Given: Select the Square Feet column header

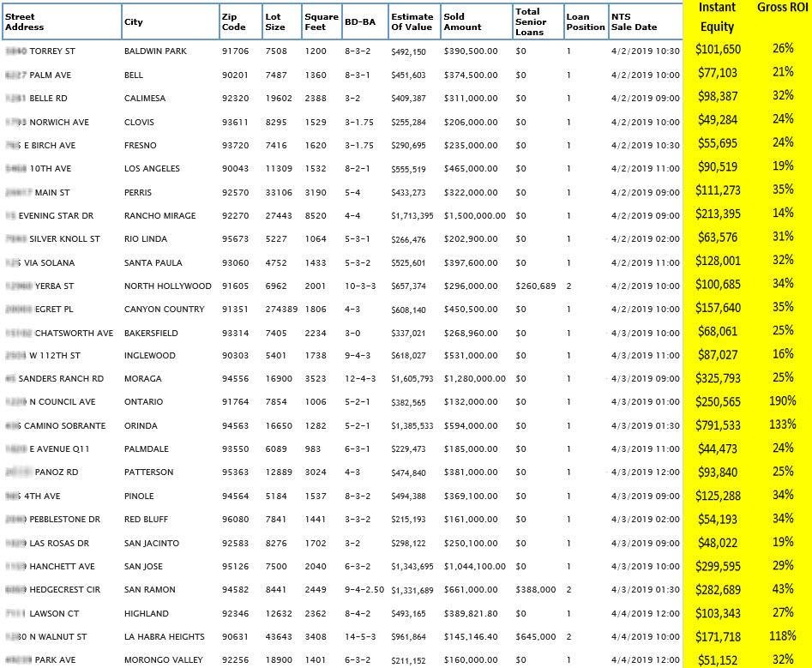Looking at the screenshot, I should 322,21.
